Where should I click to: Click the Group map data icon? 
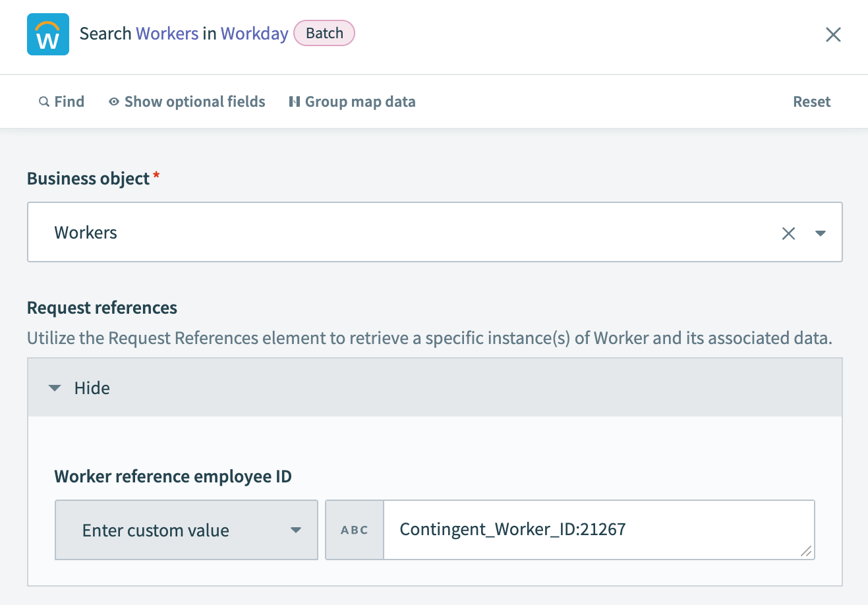(294, 101)
